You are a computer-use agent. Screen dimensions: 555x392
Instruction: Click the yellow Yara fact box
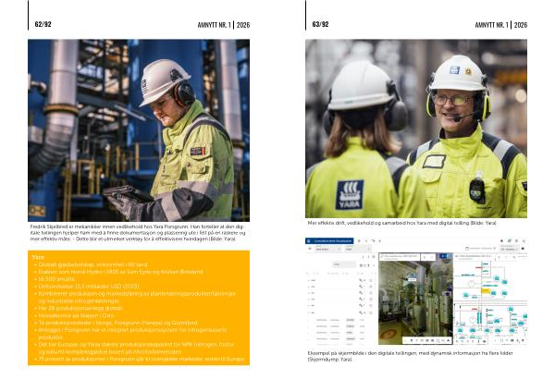[x=139, y=309]
